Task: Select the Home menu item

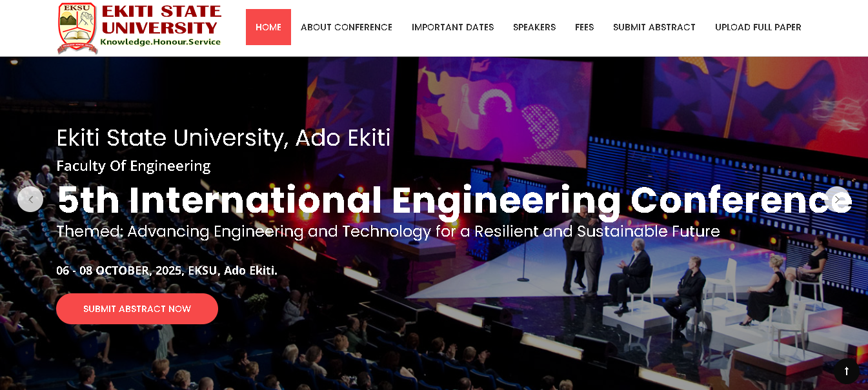Action: coord(268,27)
